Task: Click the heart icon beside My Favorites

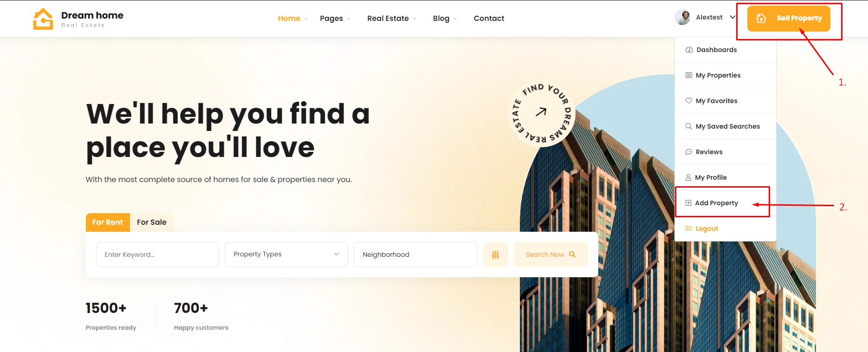Action: [689, 101]
